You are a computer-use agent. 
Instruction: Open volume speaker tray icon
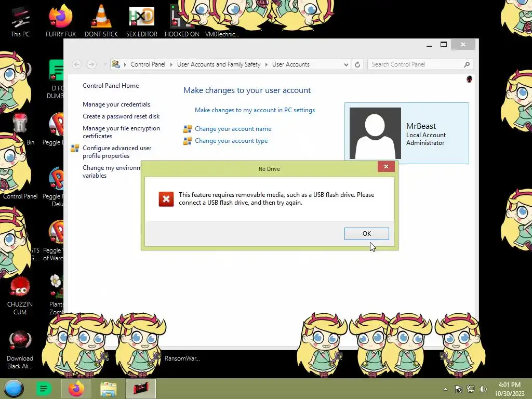pos(483,389)
